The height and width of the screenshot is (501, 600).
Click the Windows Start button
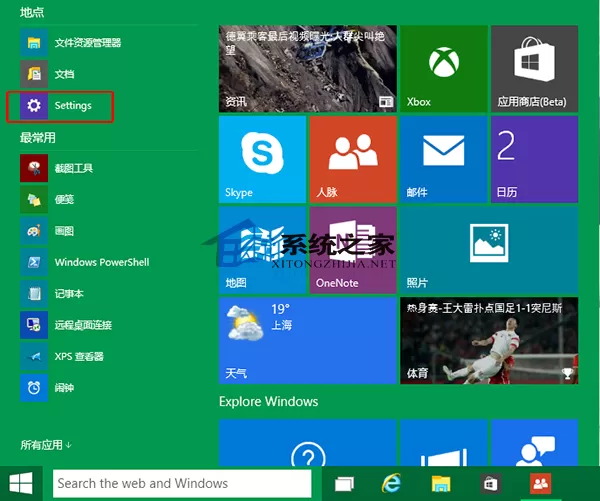(x=21, y=483)
